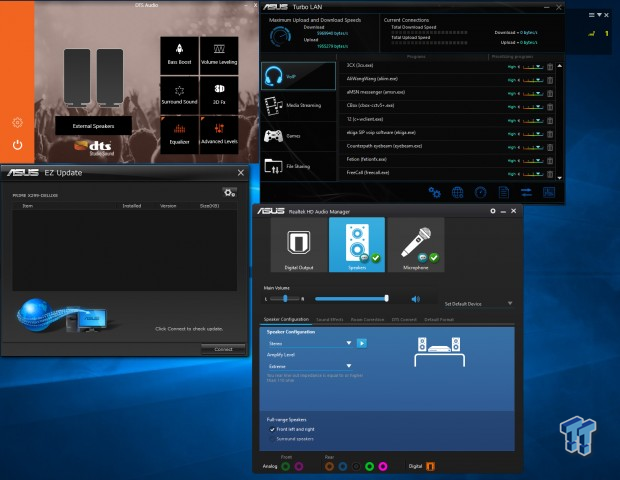This screenshot has height=480, width=620.
Task: Switch to the DTS Connect tab
Action: coord(404,319)
